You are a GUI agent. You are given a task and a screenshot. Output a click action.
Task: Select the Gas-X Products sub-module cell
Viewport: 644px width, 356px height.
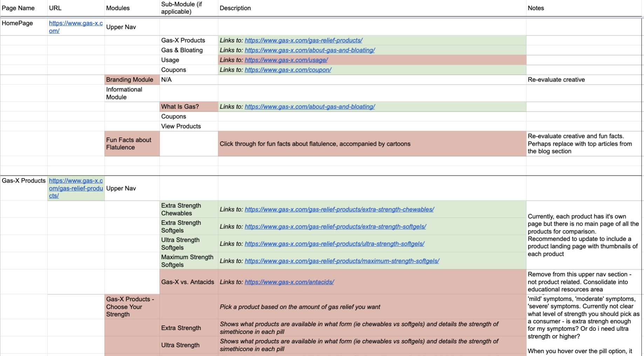[189, 40]
